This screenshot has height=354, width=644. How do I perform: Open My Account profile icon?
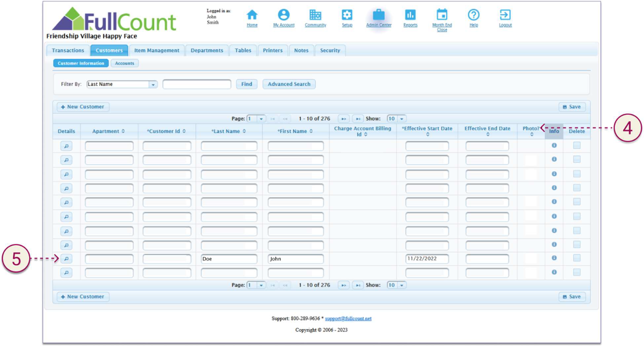click(284, 15)
